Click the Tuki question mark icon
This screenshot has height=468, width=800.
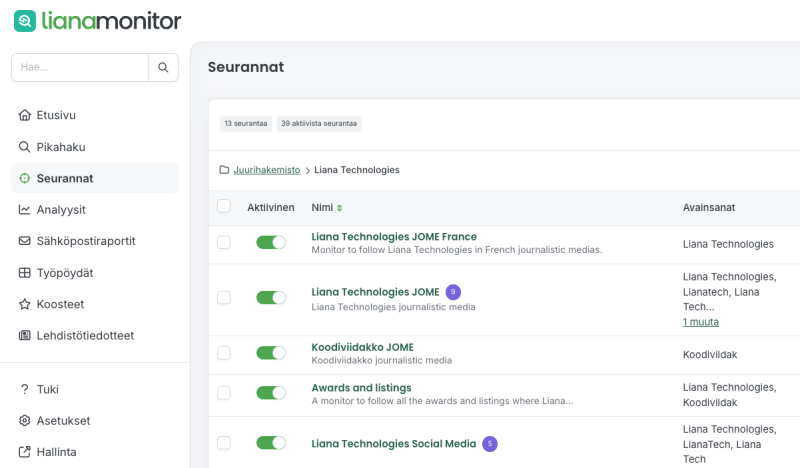[24, 389]
